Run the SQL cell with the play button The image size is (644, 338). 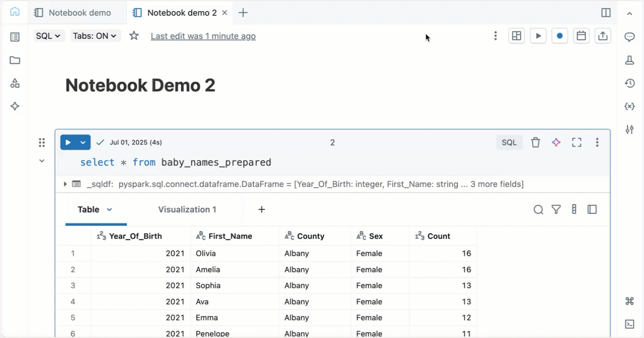(68, 142)
